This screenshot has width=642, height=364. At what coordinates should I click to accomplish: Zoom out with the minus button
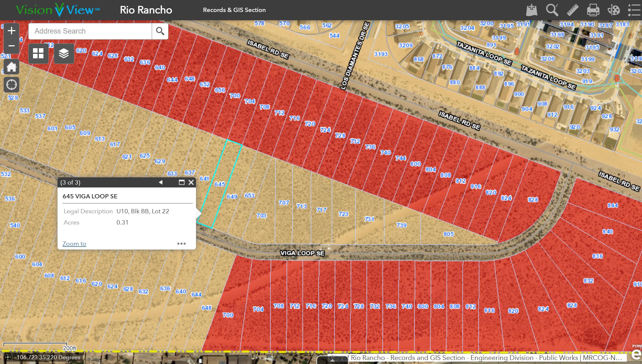pos(11,46)
